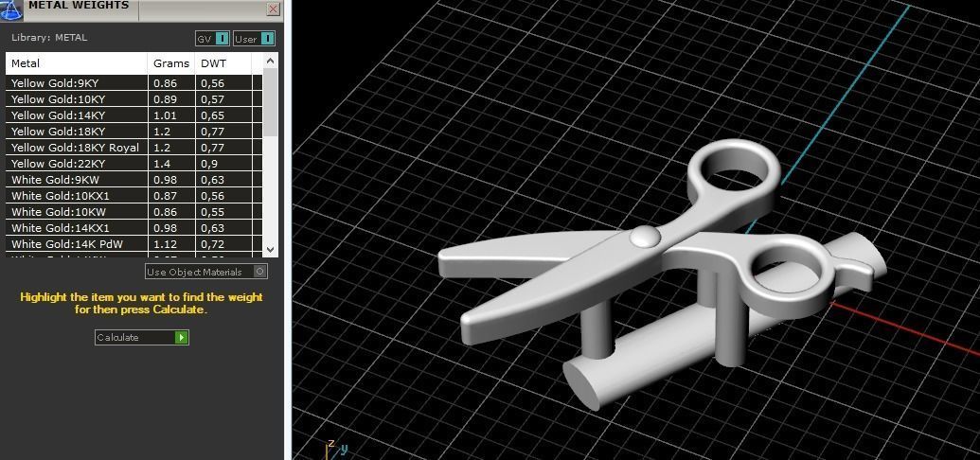Screen dimensions: 980x460
Task: Select the White Gold:9KW row
Action: [x=134, y=180]
